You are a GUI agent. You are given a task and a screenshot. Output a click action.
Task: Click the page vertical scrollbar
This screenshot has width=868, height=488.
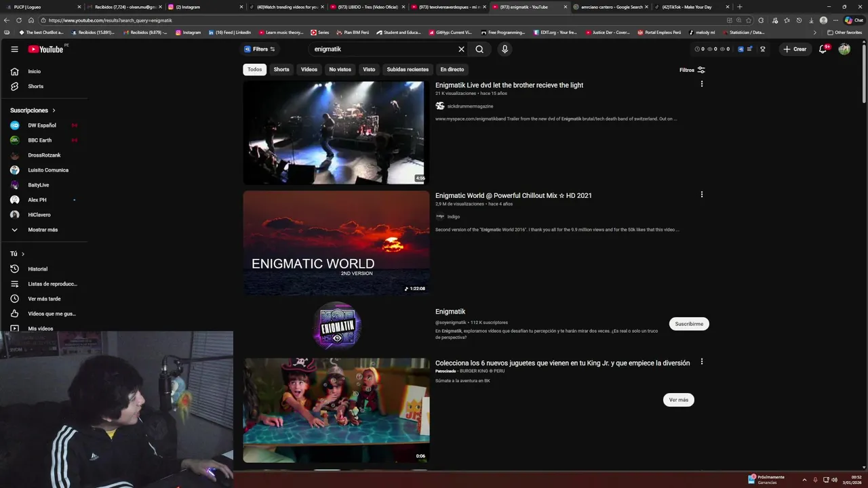coord(864,75)
